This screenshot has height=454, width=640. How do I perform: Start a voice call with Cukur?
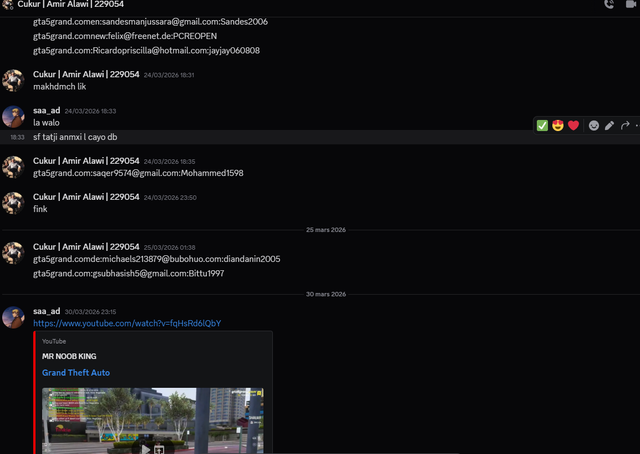coord(609,4)
